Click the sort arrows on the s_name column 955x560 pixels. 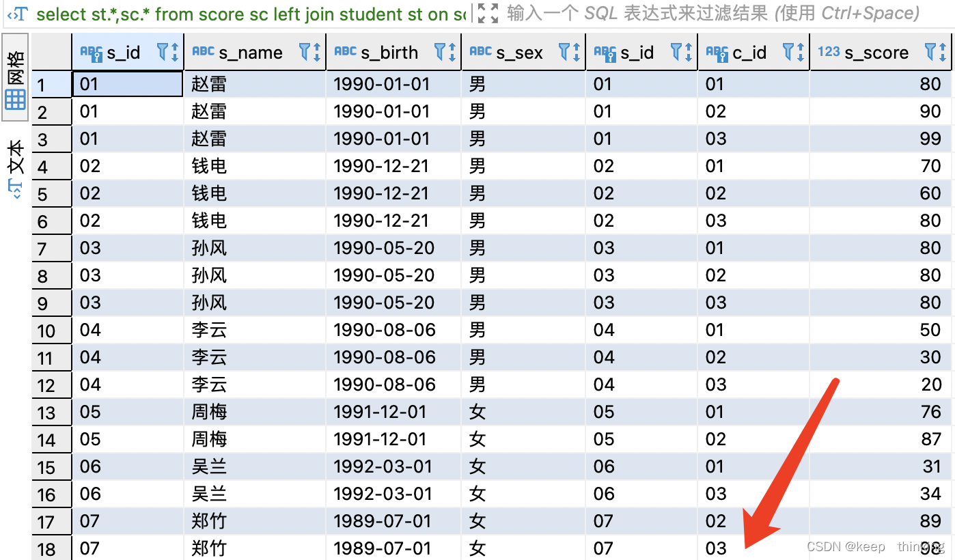tap(316, 52)
